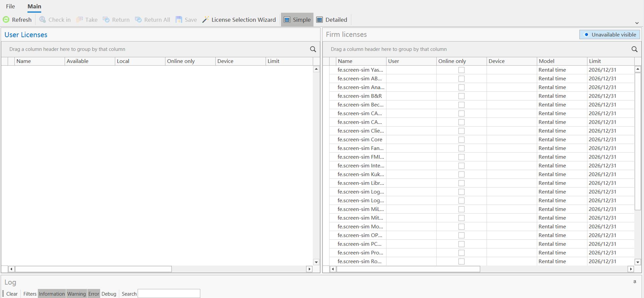
Task: Check Online only for fe.screen-sim FMI... row
Action: pos(461,157)
